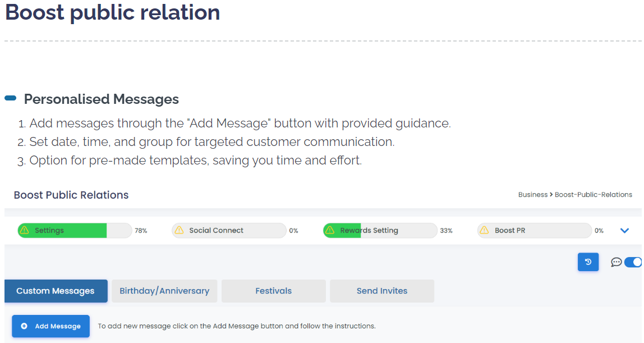Click the Boost-Public-Relations breadcrumb
644x343 pixels.
594,195
